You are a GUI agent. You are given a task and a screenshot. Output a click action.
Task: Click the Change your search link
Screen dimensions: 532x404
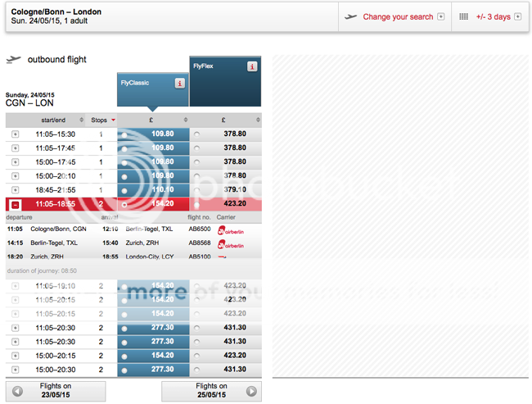tap(398, 17)
